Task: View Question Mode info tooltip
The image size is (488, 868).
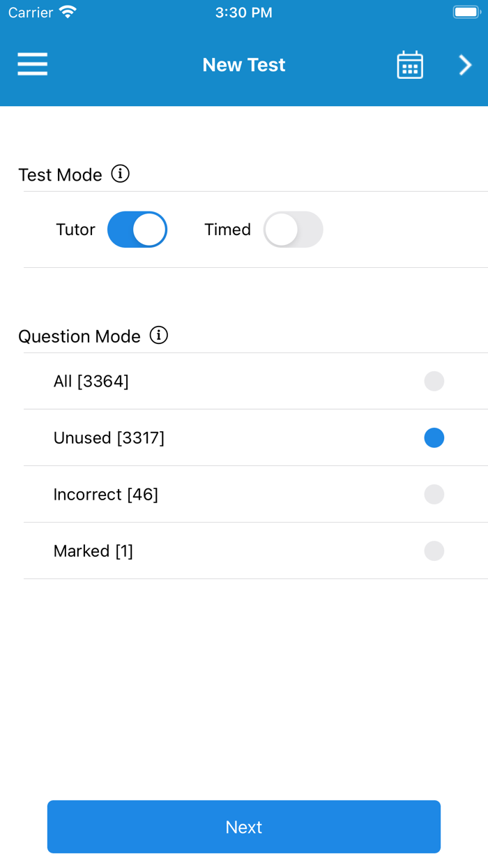Action: click(159, 336)
